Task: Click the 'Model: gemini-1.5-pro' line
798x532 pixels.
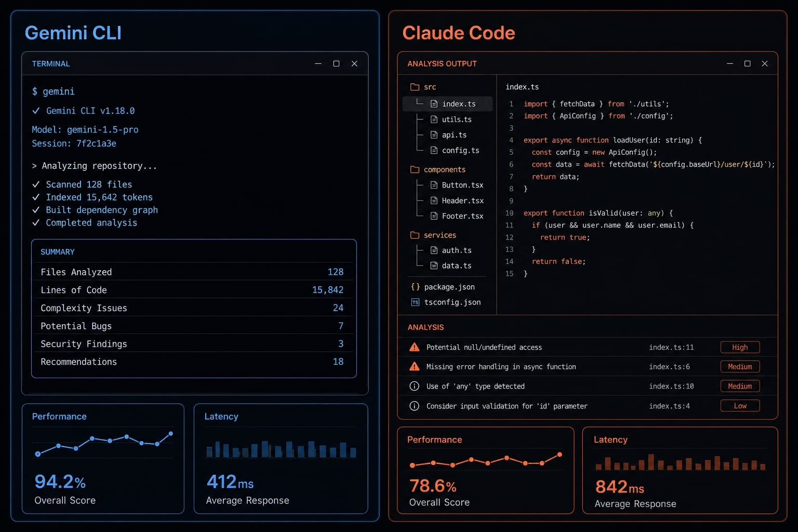Action: (x=85, y=129)
